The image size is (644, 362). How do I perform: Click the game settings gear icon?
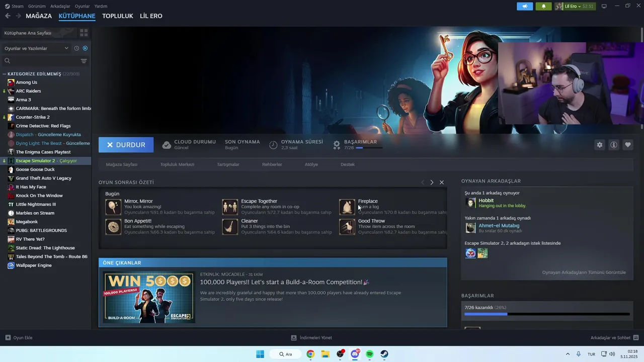coord(599,145)
